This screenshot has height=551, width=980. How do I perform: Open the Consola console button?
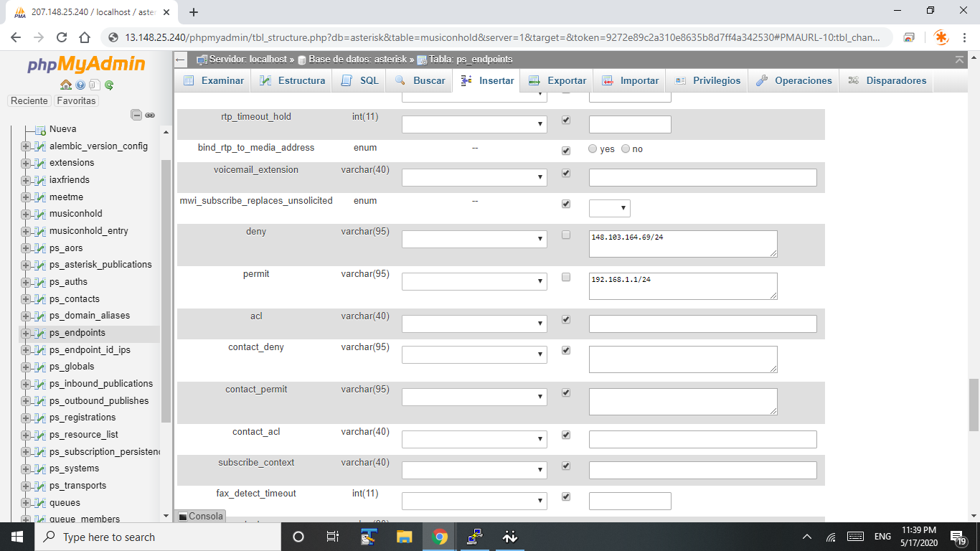(x=201, y=517)
